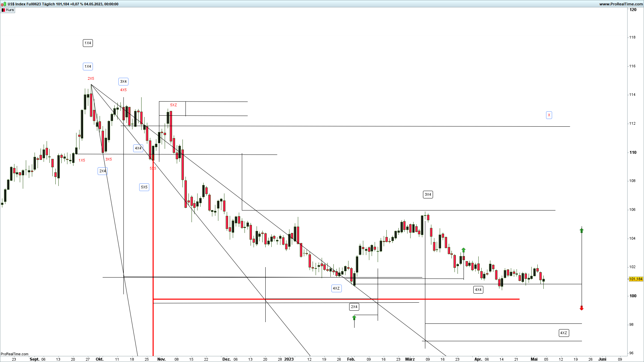Select the Kurs legend label
Viewport: 644px width, 362px height.
coord(10,10)
